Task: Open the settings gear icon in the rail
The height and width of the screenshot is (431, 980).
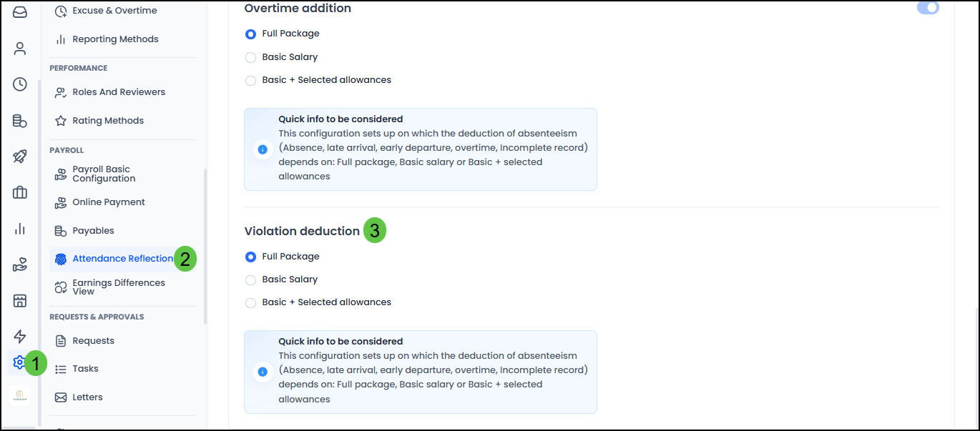Action: click(x=18, y=362)
